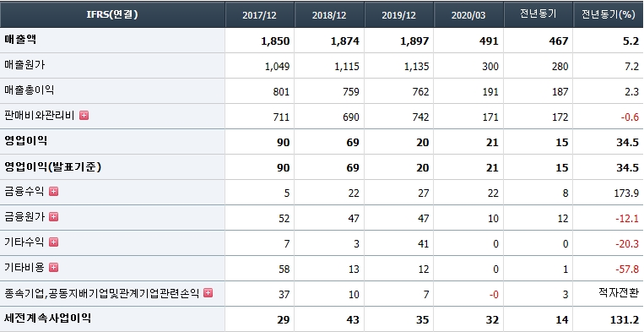Expand the 기타수익 row plus icon
The height and width of the screenshot is (332, 644).
coord(53,242)
